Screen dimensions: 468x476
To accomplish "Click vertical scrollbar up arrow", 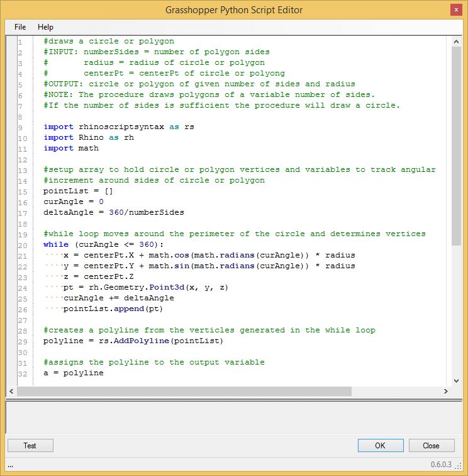I will point(456,42).
